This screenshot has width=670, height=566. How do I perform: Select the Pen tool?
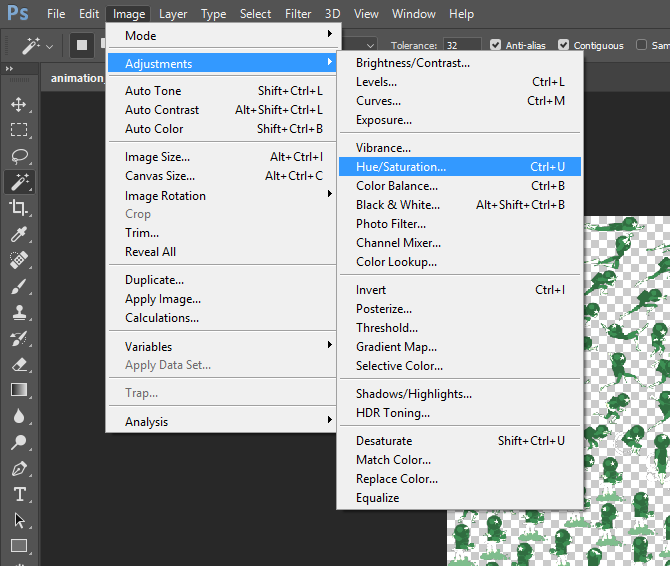19,469
